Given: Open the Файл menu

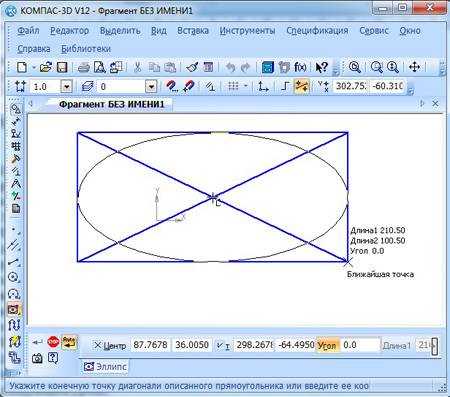Looking at the screenshot, I should click(28, 31).
